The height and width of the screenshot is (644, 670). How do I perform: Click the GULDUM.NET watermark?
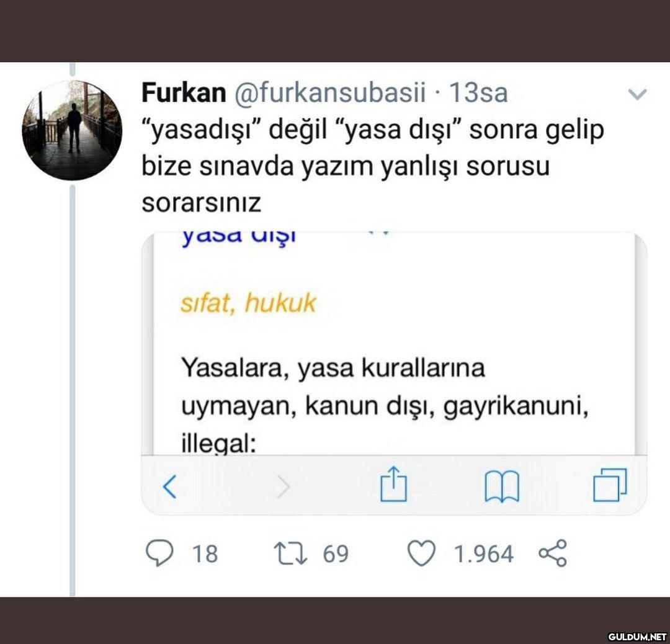click(x=635, y=636)
